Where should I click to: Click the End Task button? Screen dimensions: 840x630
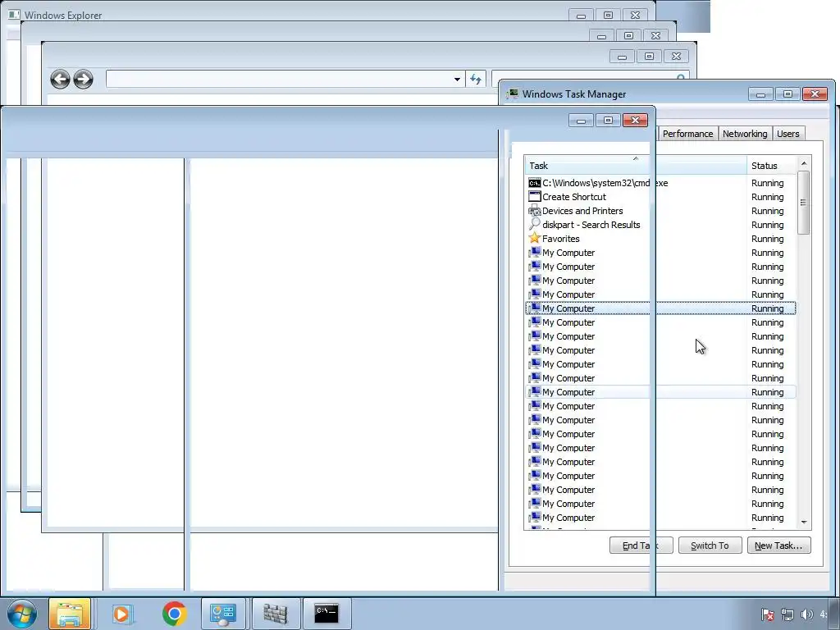pyautogui.click(x=641, y=546)
